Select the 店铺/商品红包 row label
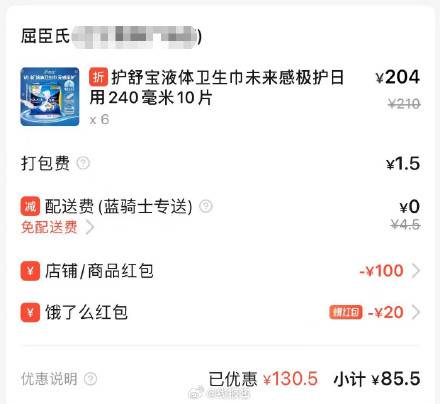Viewport: 440px width, 404px height. [x=99, y=271]
